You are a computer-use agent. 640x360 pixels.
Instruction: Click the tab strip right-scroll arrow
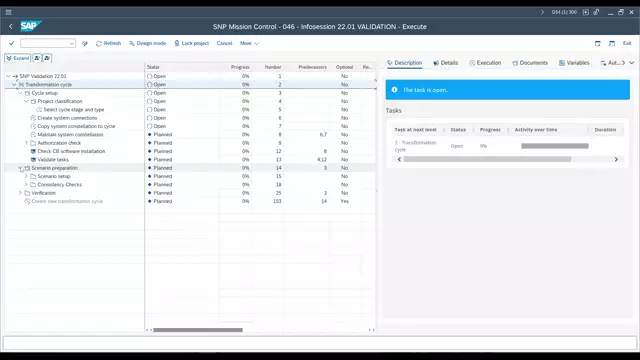tap(624, 63)
